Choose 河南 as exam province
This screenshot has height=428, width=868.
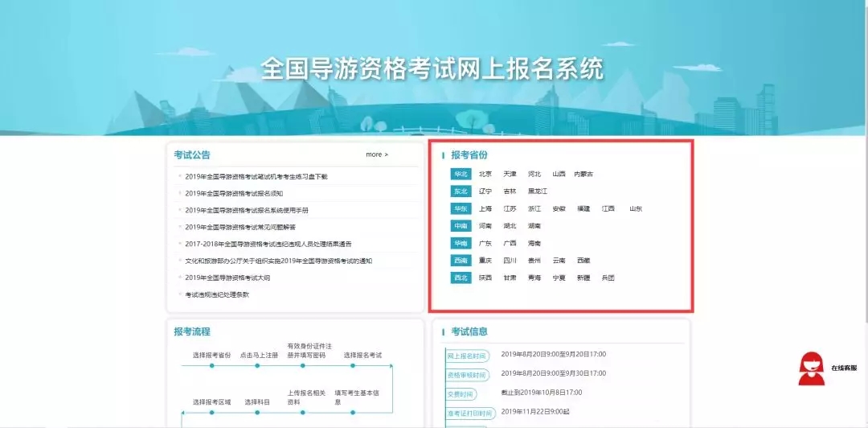pos(485,226)
